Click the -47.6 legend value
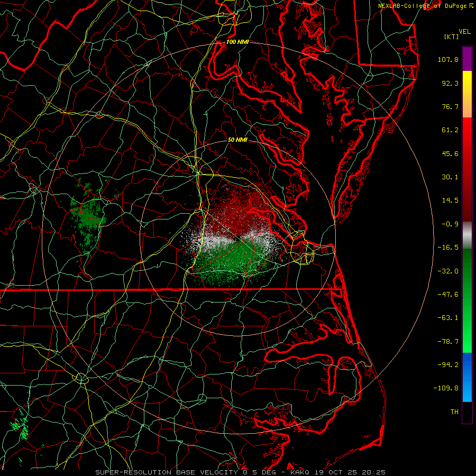Viewport: 476px width, 476px height. [448, 295]
